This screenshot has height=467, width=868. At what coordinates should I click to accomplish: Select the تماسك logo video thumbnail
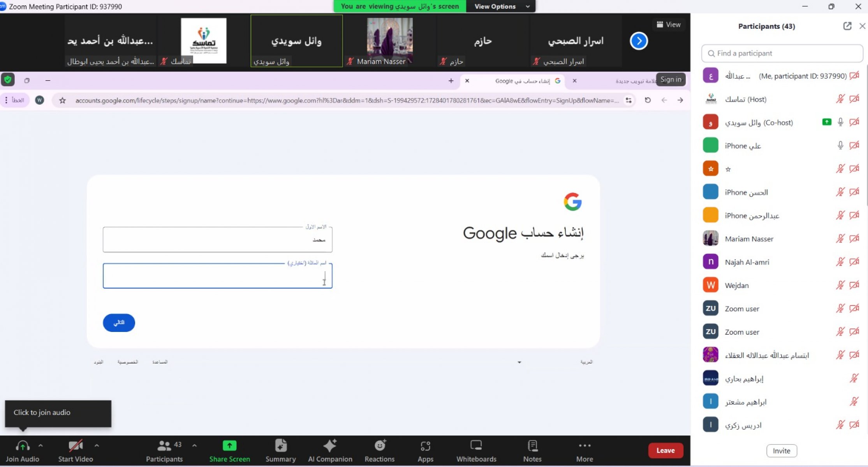click(x=204, y=41)
